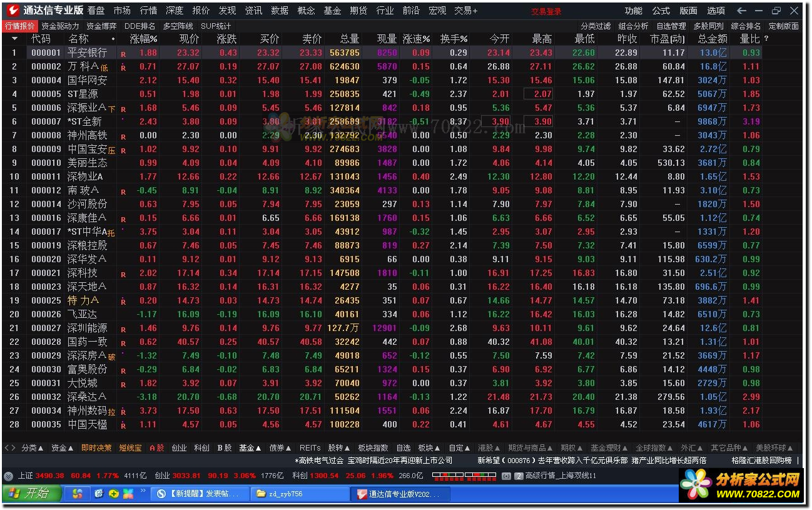Click the 破 signal tag beside 深深房A
The height and width of the screenshot is (510, 812).
(x=112, y=356)
